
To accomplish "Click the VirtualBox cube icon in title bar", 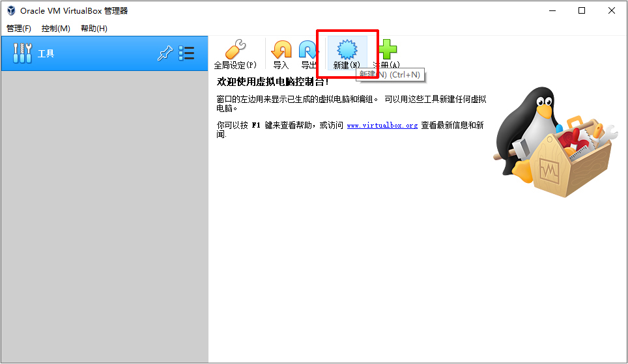I will click(11, 11).
